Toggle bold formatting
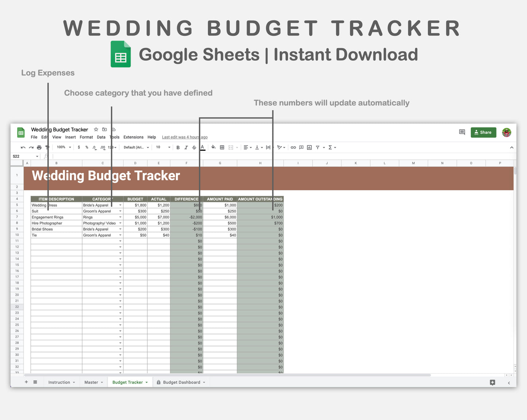The width and height of the screenshot is (527, 420). (x=178, y=147)
